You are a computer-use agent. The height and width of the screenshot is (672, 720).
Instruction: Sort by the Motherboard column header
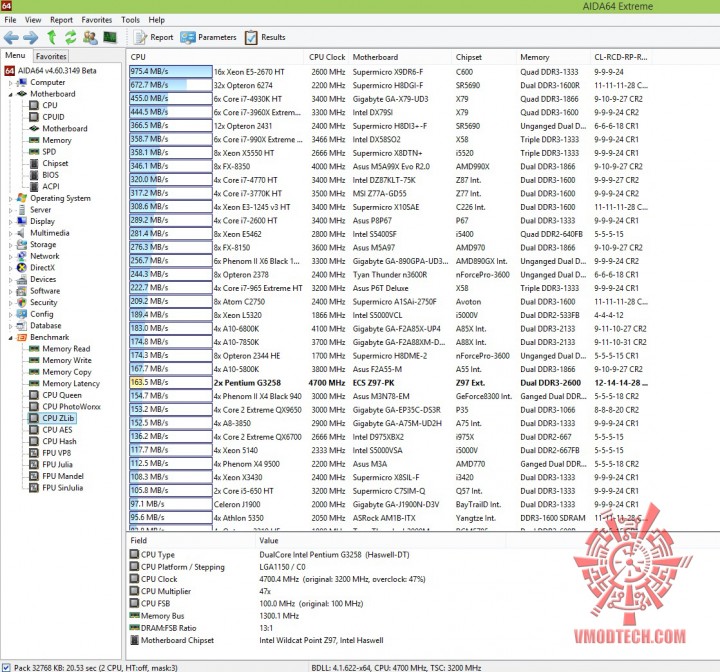(400, 57)
